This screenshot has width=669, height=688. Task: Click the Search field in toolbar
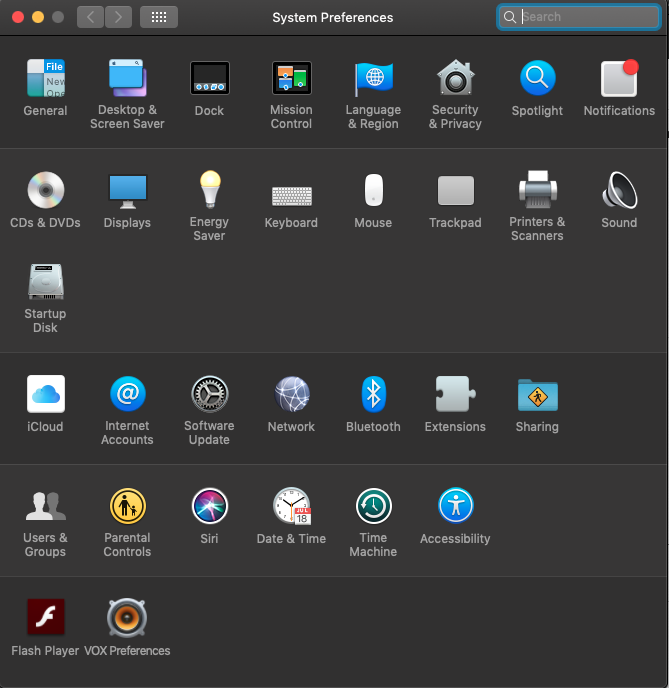click(579, 17)
